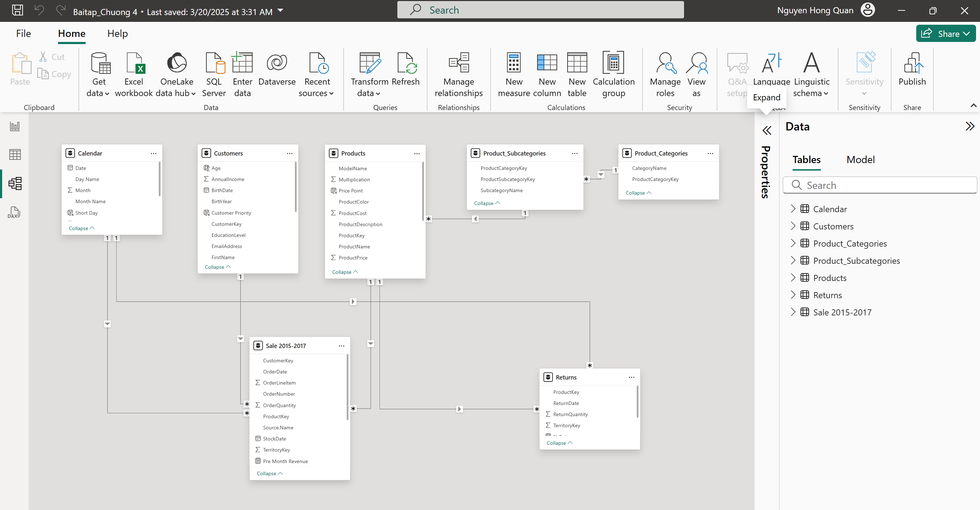
Task: Expand the Calendar table in Data pane
Action: click(793, 209)
